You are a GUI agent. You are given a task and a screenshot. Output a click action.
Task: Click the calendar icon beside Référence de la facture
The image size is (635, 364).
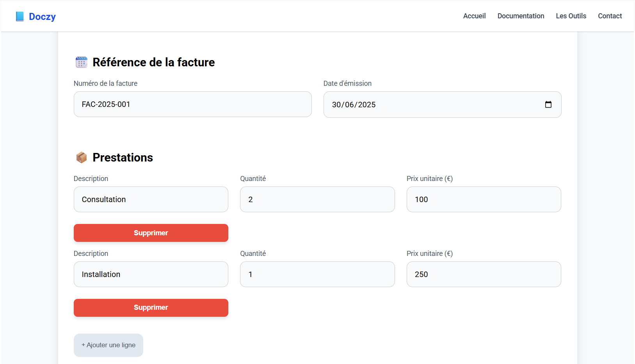81,62
